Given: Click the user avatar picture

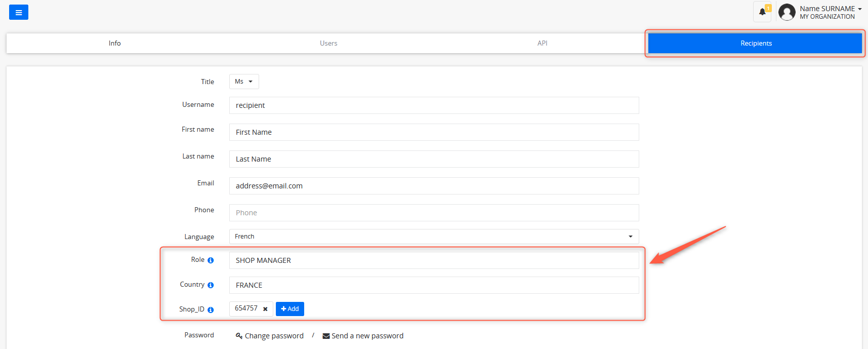Looking at the screenshot, I should tap(787, 12).
